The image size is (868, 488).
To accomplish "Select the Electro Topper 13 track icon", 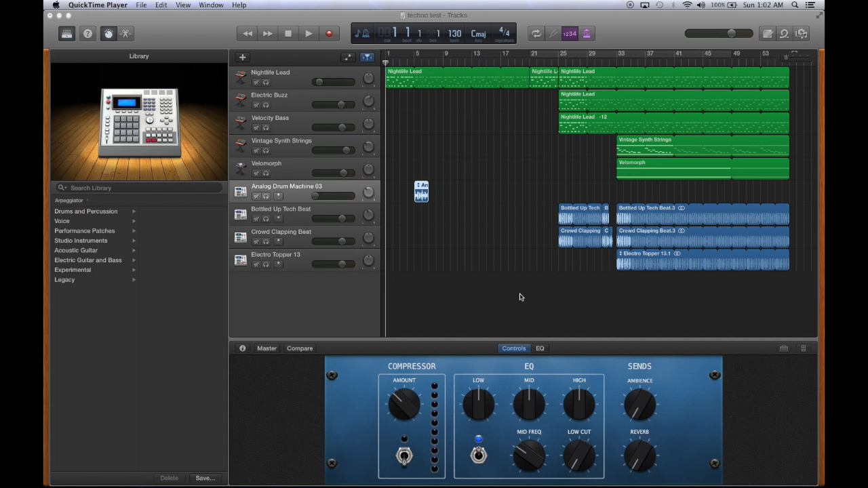I will pos(240,260).
